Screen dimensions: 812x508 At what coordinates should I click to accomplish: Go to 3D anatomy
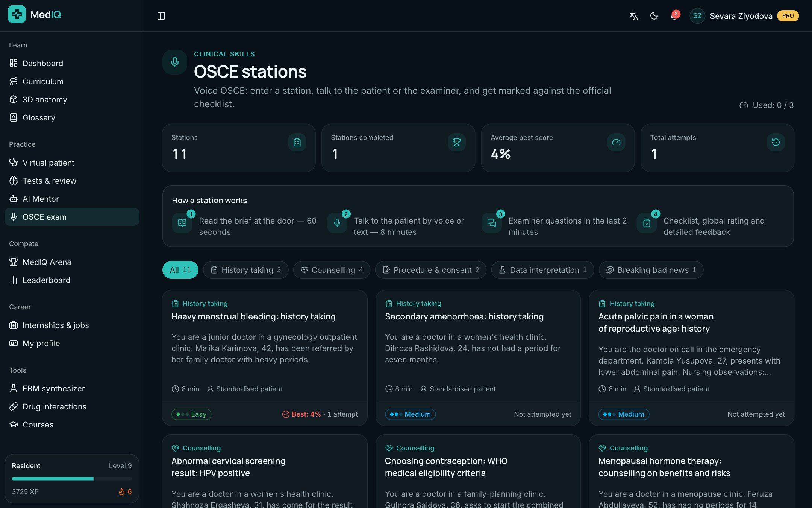tap(72, 99)
